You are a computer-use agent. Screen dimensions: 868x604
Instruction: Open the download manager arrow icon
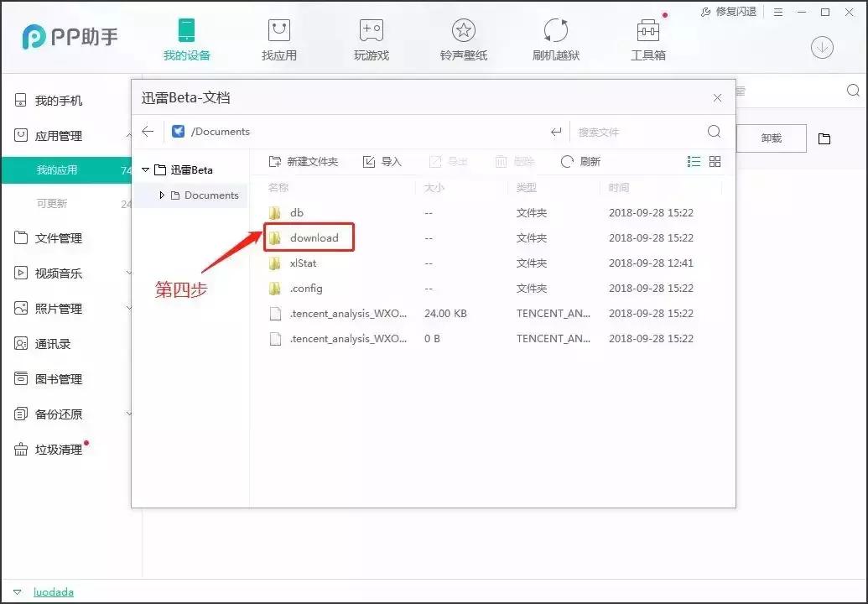pyautogui.click(x=822, y=48)
